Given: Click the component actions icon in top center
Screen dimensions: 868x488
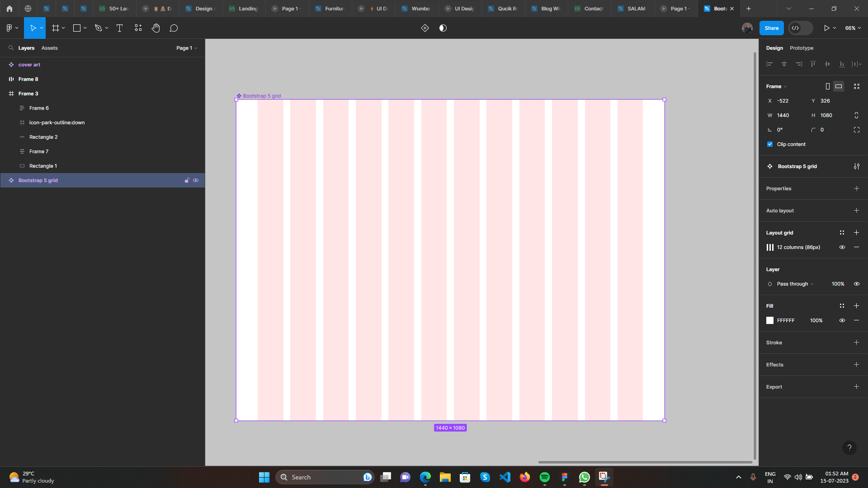Looking at the screenshot, I should [x=425, y=28].
